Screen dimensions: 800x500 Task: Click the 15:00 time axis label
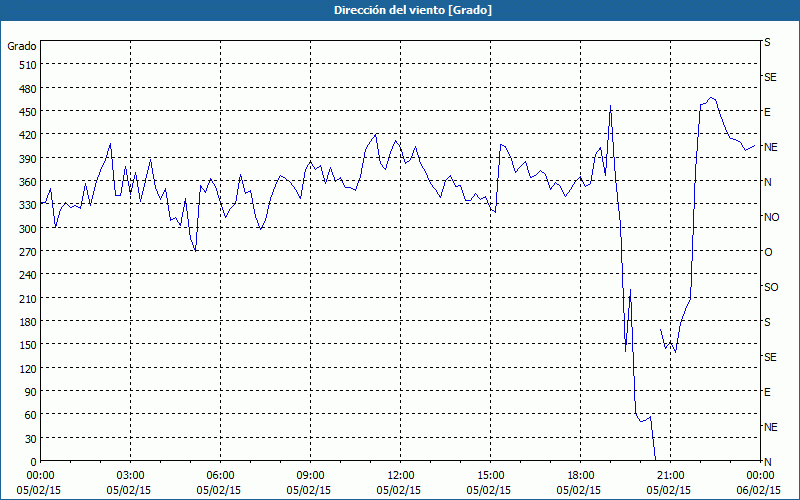pos(490,476)
